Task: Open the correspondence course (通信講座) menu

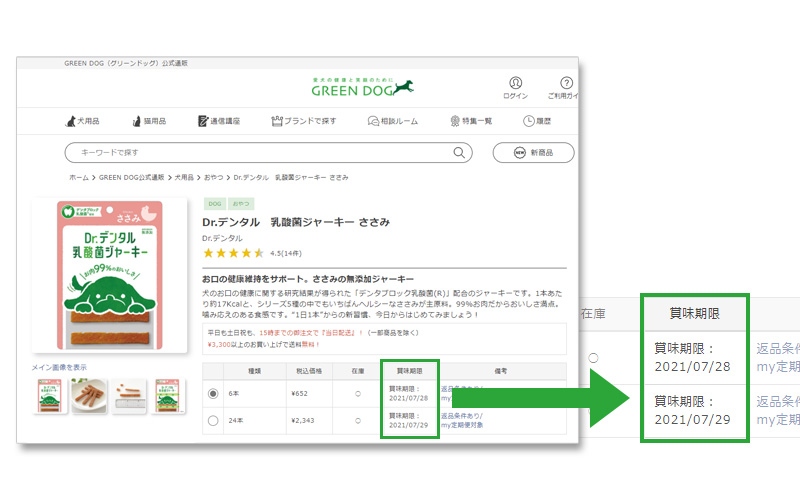Action: point(219,121)
